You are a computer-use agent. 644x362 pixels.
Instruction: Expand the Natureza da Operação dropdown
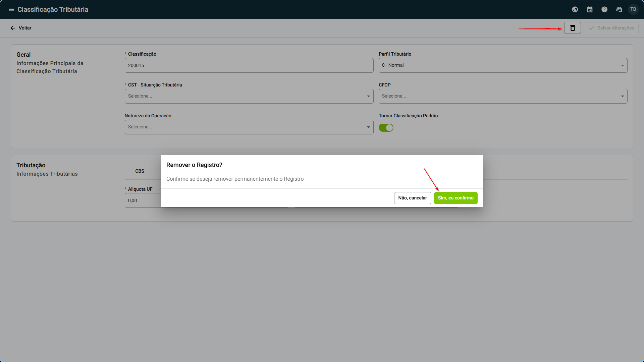tap(249, 127)
